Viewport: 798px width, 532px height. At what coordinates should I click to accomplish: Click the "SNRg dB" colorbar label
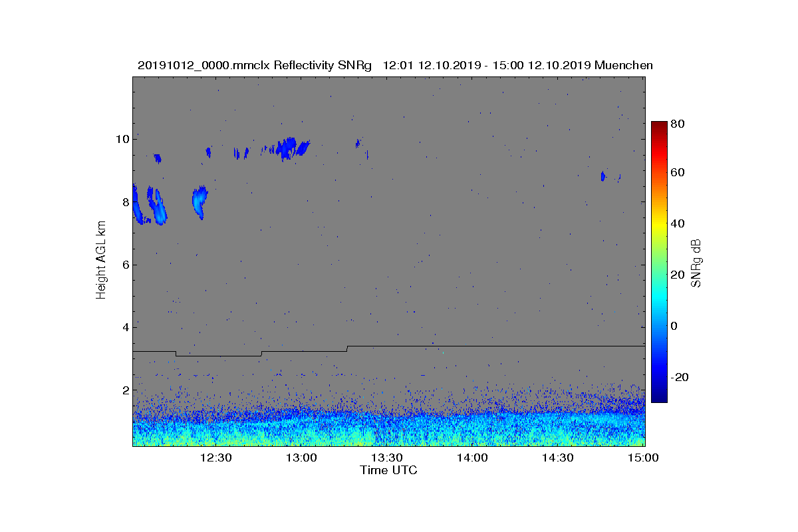696,263
